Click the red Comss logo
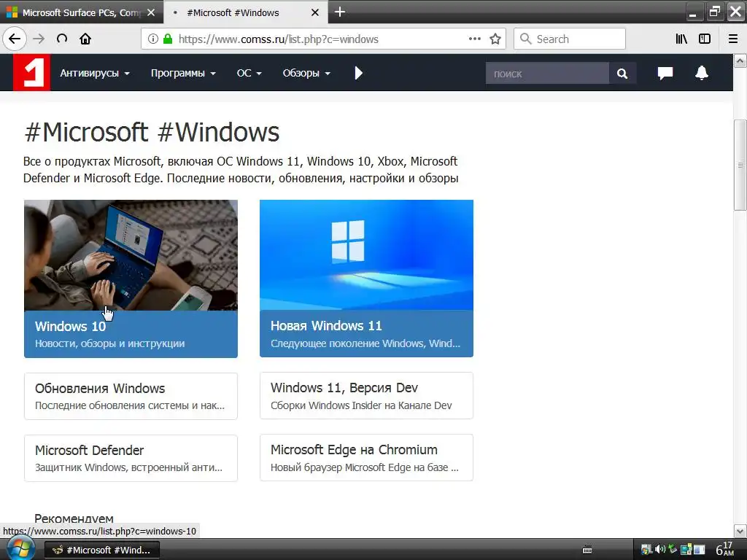Image resolution: width=747 pixels, height=560 pixels. 31,72
